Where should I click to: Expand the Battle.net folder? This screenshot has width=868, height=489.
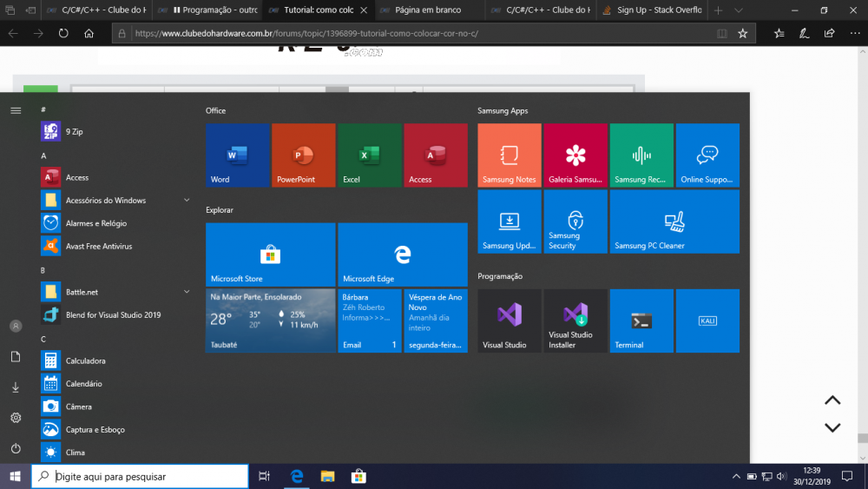(x=186, y=292)
